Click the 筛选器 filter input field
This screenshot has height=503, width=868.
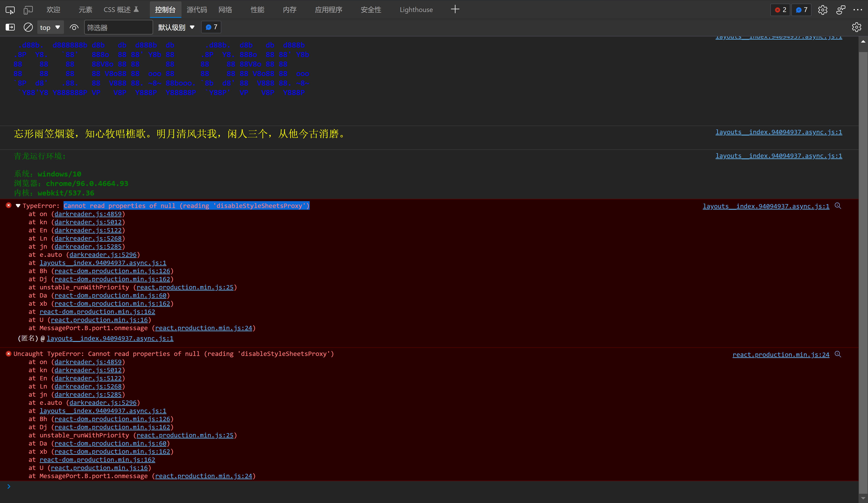[118, 27]
